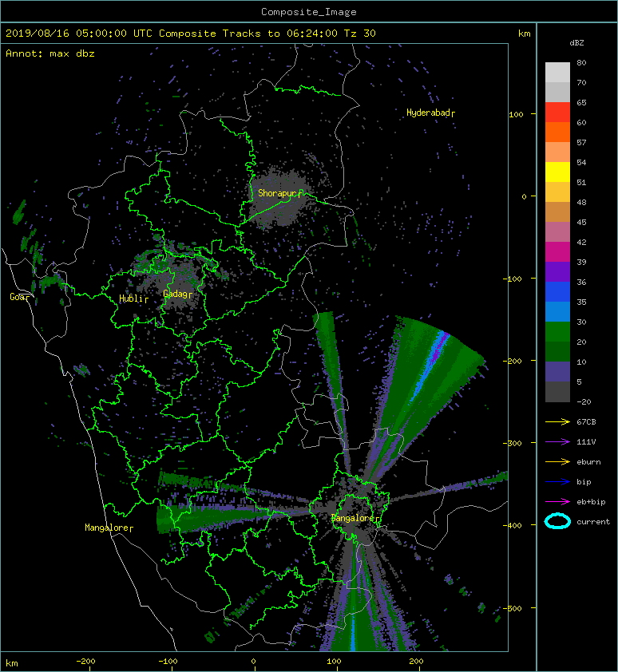Image resolution: width=618 pixels, height=672 pixels.
Task: Select the bright green 20–30 dBZ color band
Action: click(x=557, y=332)
